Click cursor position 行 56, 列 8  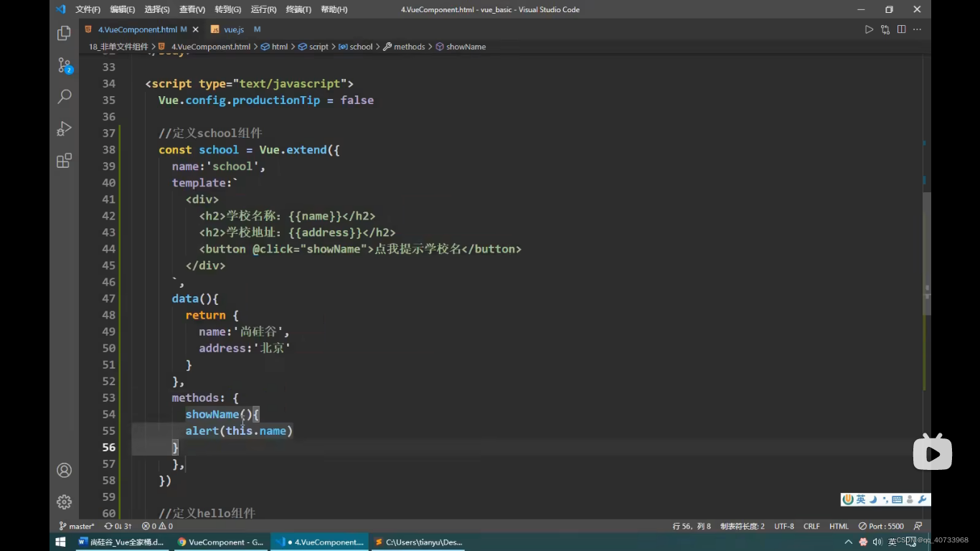(x=692, y=526)
